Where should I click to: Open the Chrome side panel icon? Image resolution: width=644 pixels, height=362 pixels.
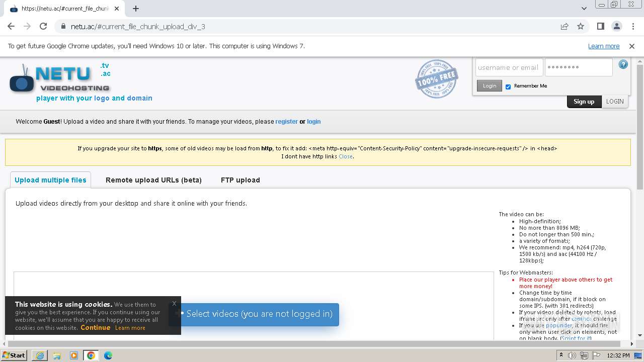point(600,26)
